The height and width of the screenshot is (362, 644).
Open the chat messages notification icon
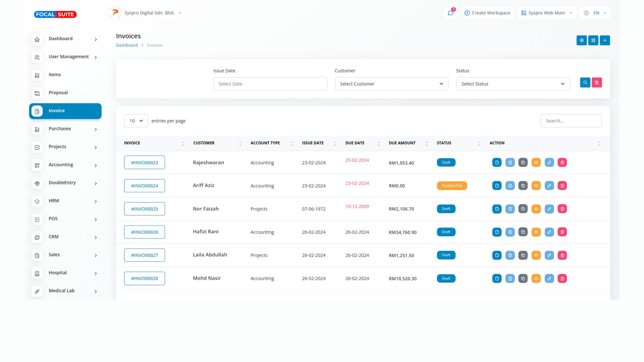coord(450,13)
